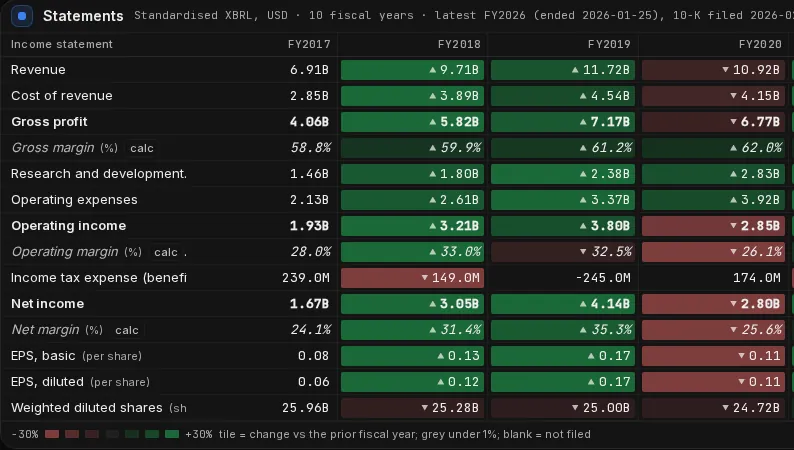
Task: Click the brightest green +30% legend swatch
Action: 172,434
